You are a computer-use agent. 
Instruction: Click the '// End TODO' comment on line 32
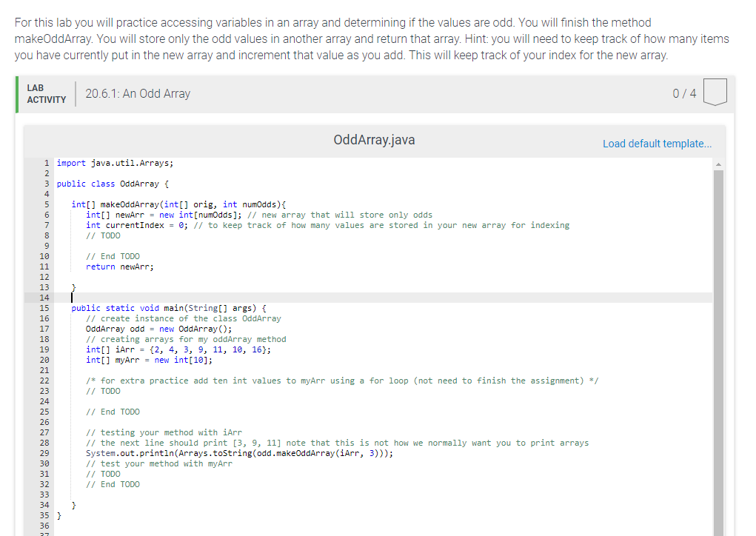tap(113, 484)
